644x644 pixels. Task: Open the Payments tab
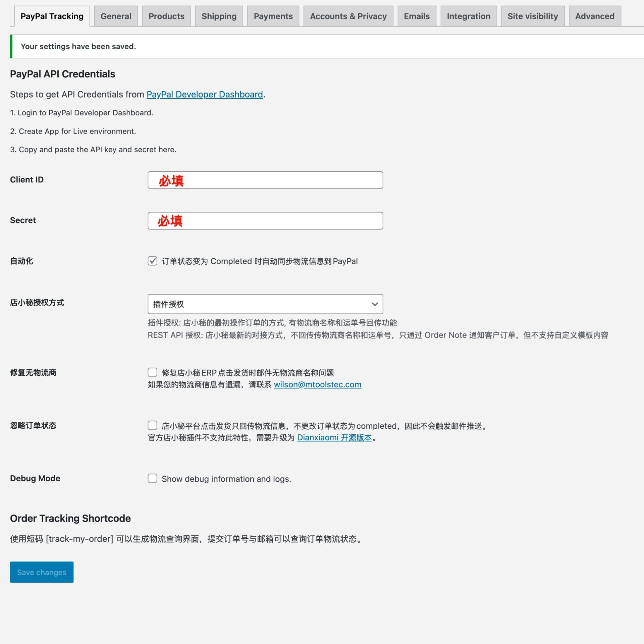click(x=273, y=16)
